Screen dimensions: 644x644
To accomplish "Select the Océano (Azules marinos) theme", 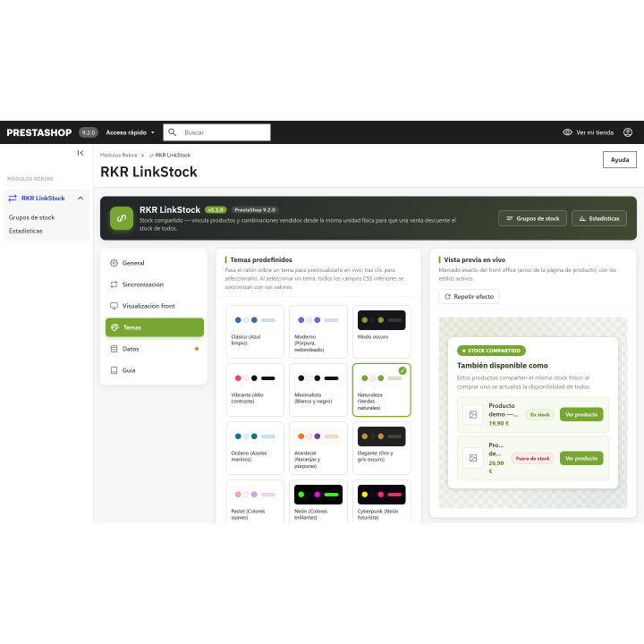I will tap(255, 448).
